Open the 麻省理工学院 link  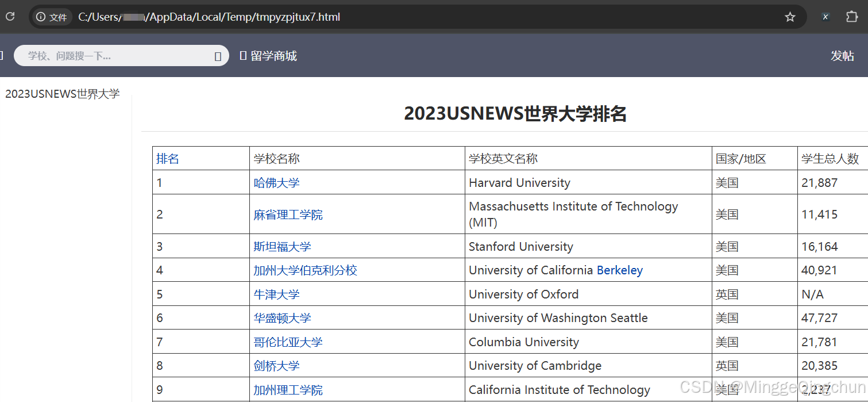point(288,215)
